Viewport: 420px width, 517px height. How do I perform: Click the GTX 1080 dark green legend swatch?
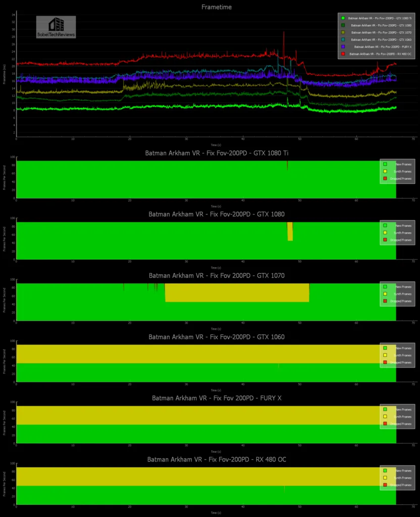343,25
